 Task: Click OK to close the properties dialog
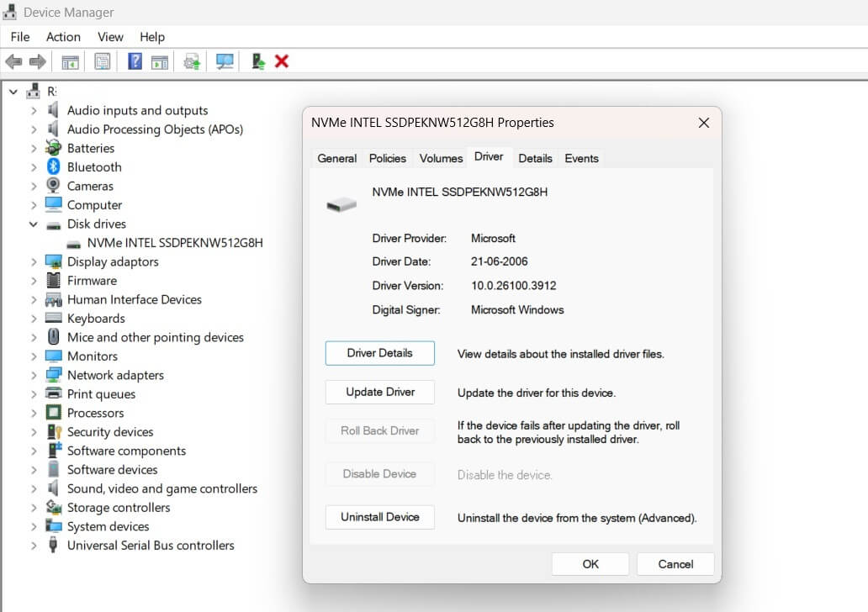coord(590,563)
